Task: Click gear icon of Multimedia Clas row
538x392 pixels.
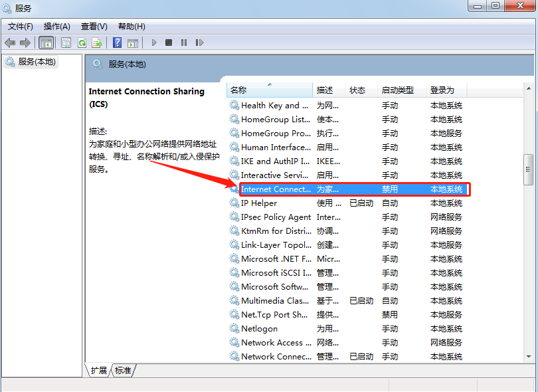Action: (x=234, y=301)
